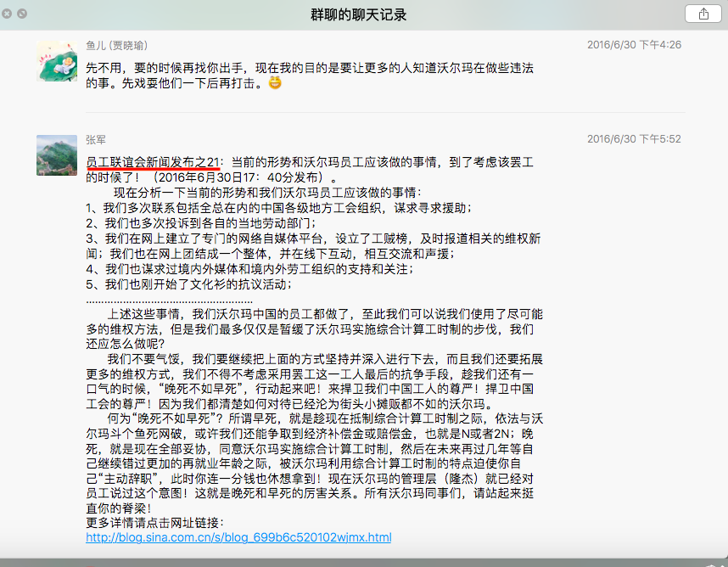The image size is (728, 567).
Task: Open 张军's mountain landscape avatar
Action: tap(57, 155)
